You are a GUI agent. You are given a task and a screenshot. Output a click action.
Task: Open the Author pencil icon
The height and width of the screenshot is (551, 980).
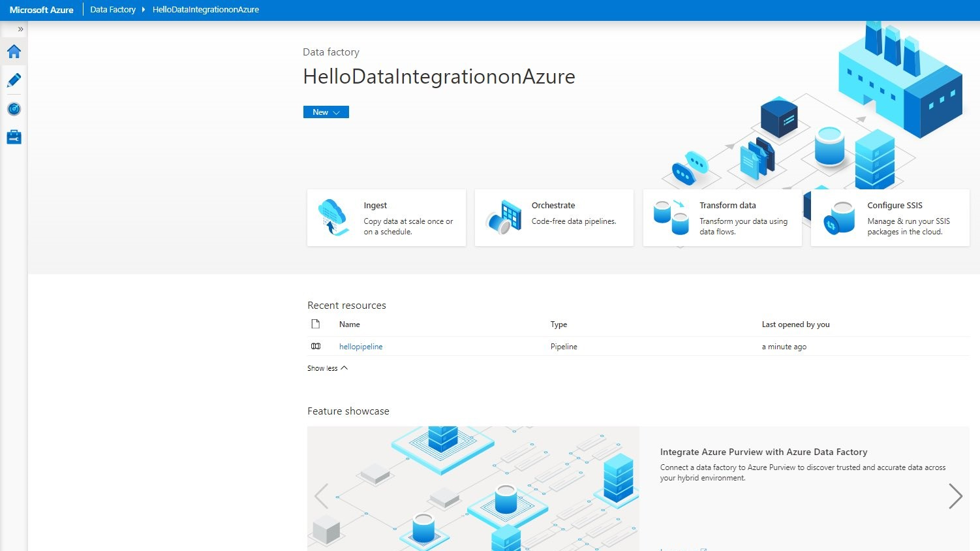click(x=14, y=80)
